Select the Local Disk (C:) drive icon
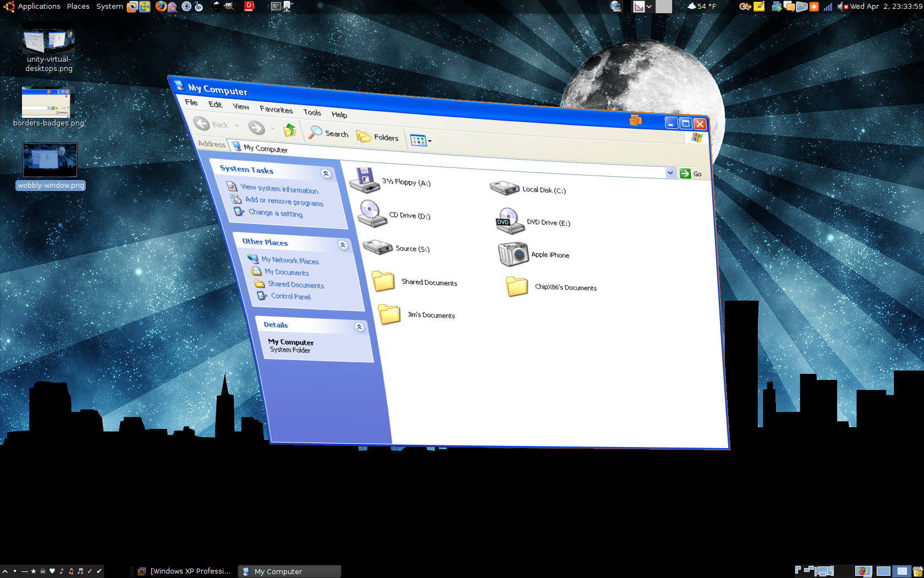This screenshot has width=924, height=578. click(504, 188)
